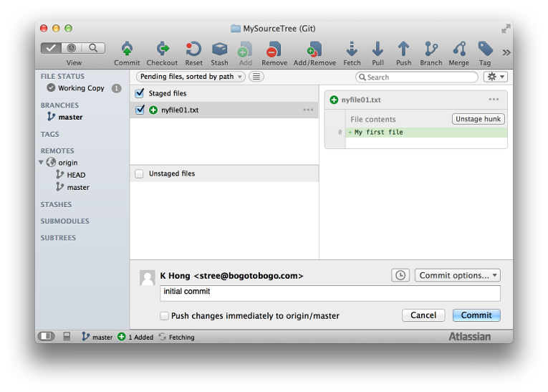
Task: Click the SUBMODULES sidebar section
Action: [x=64, y=221]
